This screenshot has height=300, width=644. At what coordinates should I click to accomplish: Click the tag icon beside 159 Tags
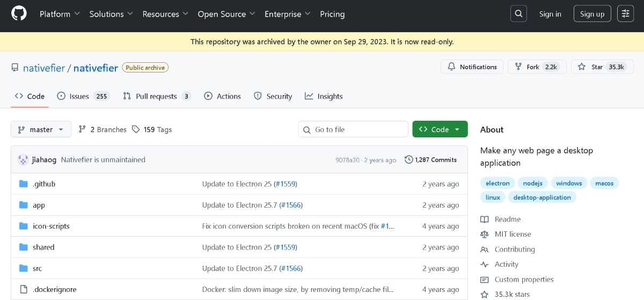pos(136,129)
